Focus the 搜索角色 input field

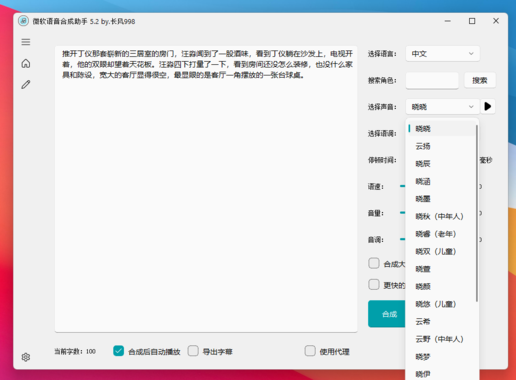point(432,80)
